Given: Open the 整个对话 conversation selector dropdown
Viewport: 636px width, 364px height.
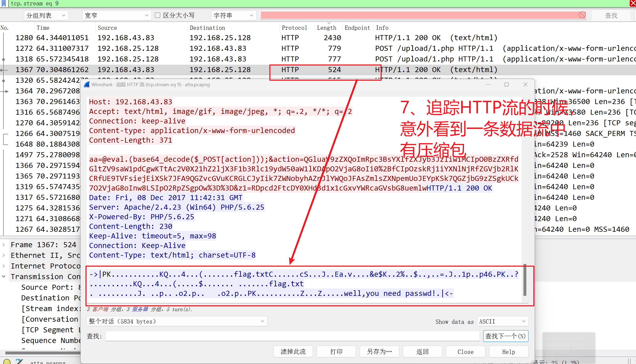Looking at the screenshot, I should [x=176, y=321].
